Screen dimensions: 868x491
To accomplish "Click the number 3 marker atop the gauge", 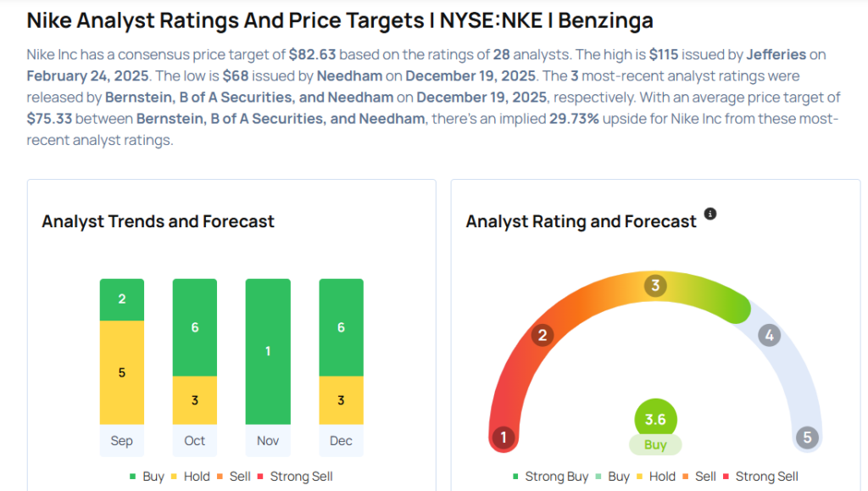I will click(x=654, y=285).
